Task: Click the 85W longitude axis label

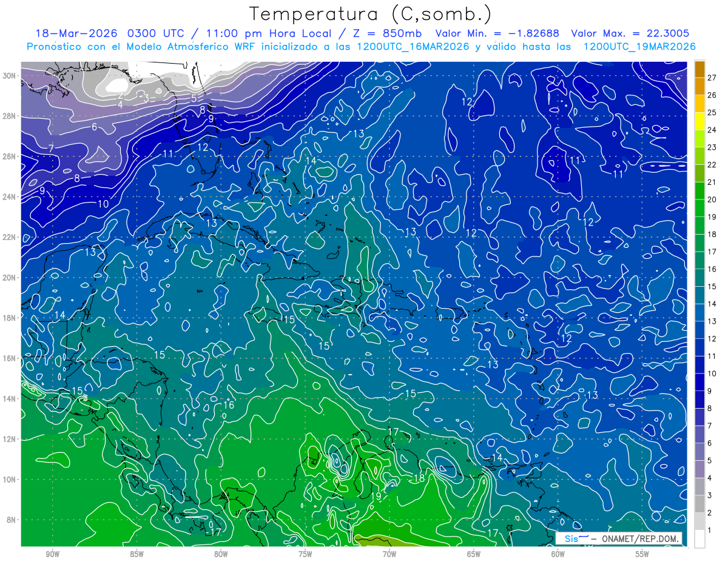Action: coord(136,554)
